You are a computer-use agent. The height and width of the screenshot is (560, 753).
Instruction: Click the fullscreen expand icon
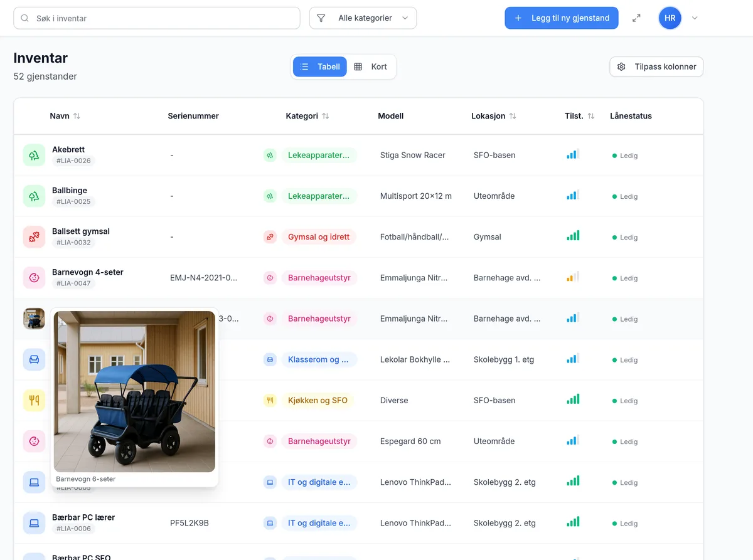tap(636, 18)
